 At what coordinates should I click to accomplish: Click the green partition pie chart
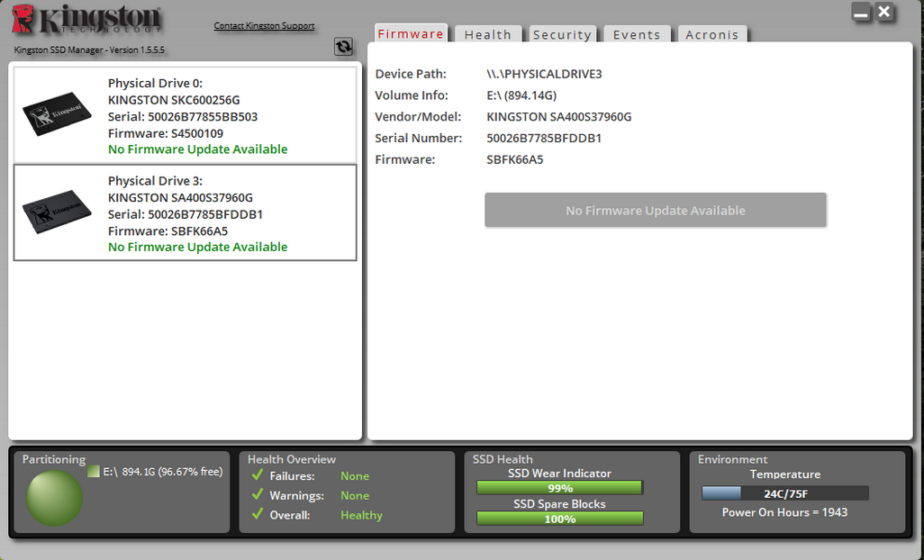click(x=55, y=497)
